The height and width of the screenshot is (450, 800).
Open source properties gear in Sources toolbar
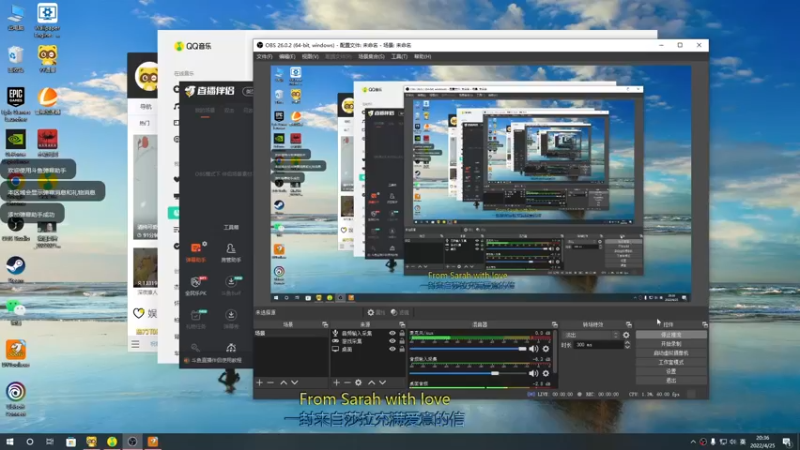pos(358,382)
